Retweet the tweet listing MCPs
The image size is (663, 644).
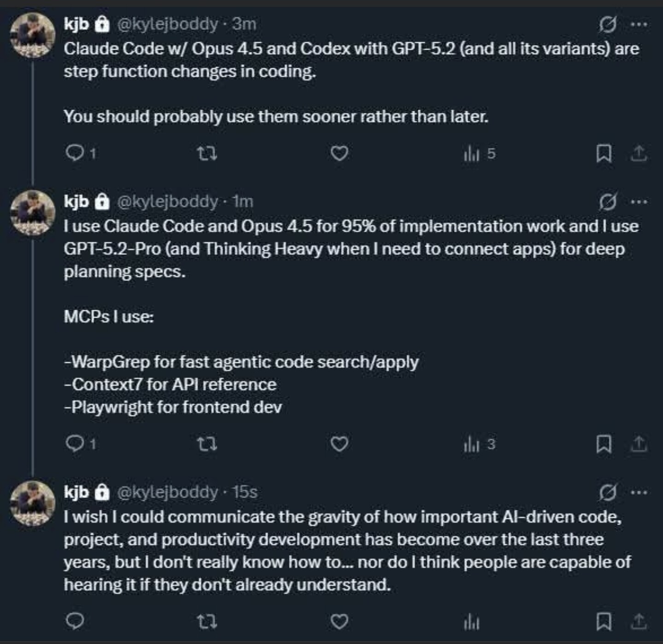(x=206, y=444)
